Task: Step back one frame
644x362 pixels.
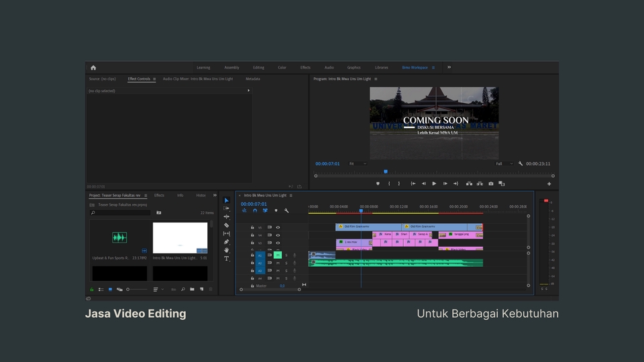Action: click(424, 184)
